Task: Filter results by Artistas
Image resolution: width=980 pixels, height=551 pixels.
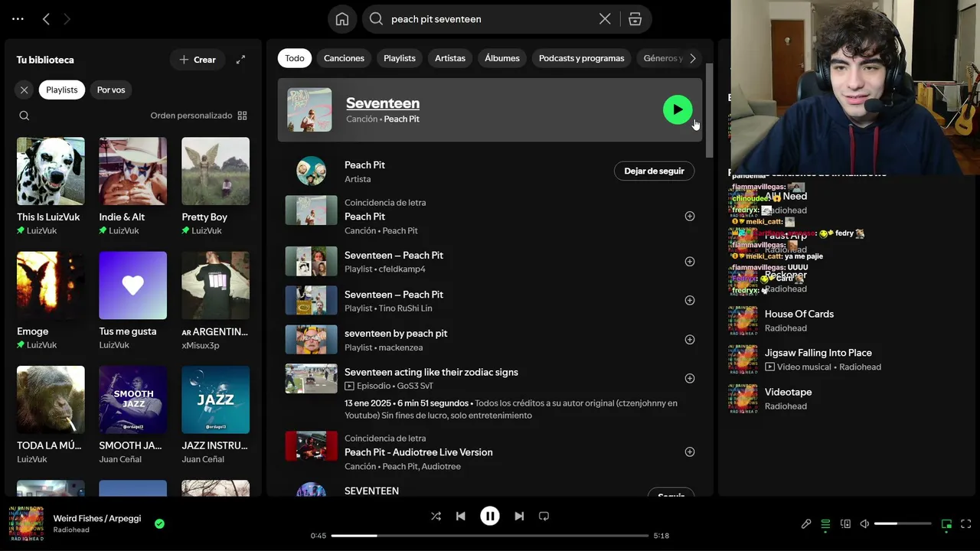Action: pos(450,58)
